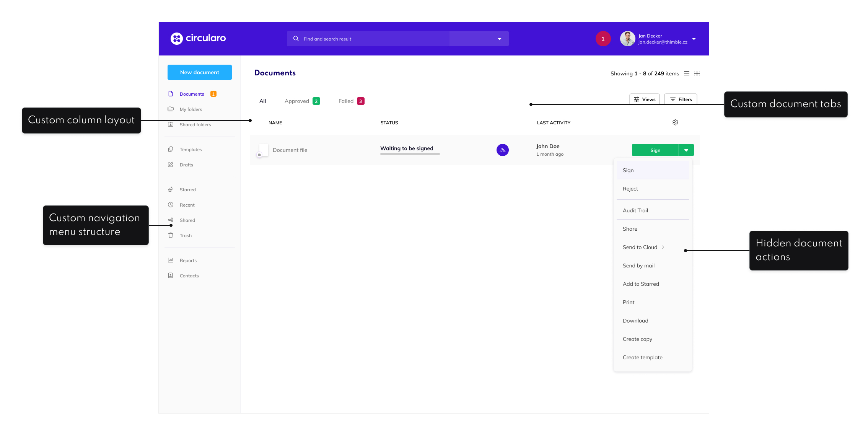The width and height of the screenshot is (868, 435).
Task: Open Starred in the sidebar
Action: click(x=187, y=190)
